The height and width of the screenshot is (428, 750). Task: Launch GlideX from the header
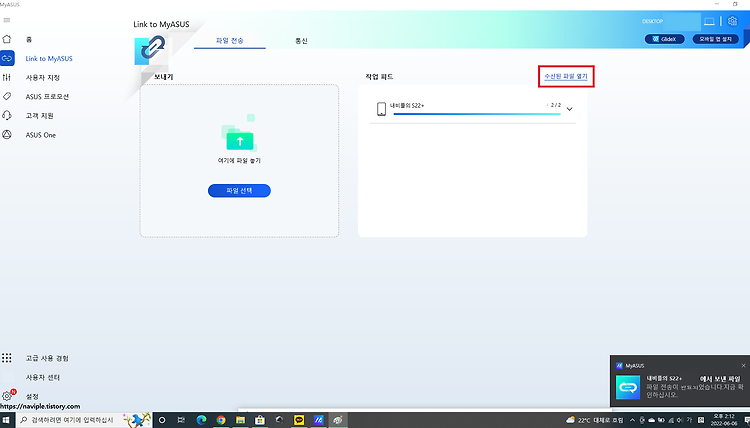(664, 39)
